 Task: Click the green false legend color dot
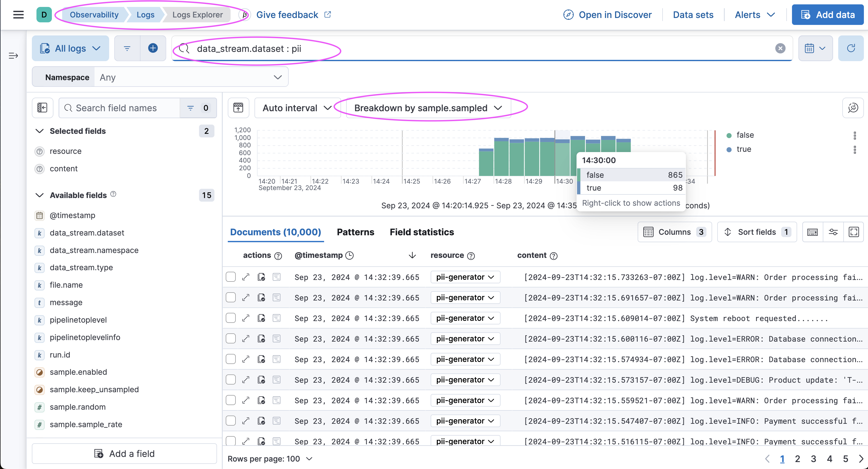coord(729,135)
